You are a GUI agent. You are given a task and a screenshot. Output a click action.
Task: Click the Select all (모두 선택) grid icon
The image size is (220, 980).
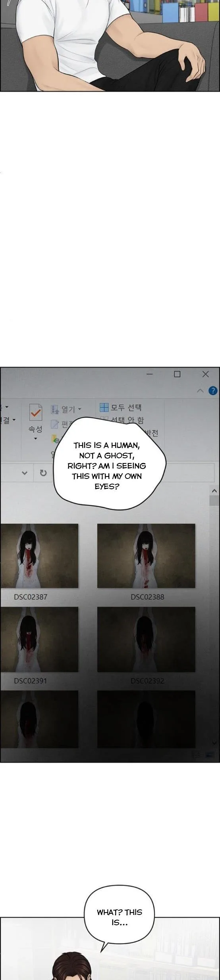104,407
